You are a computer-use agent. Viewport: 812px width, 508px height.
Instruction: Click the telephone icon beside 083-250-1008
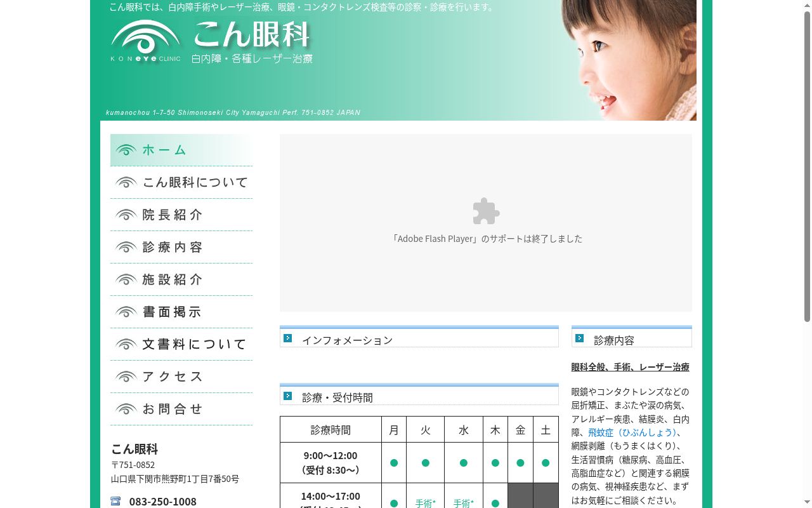(115, 501)
